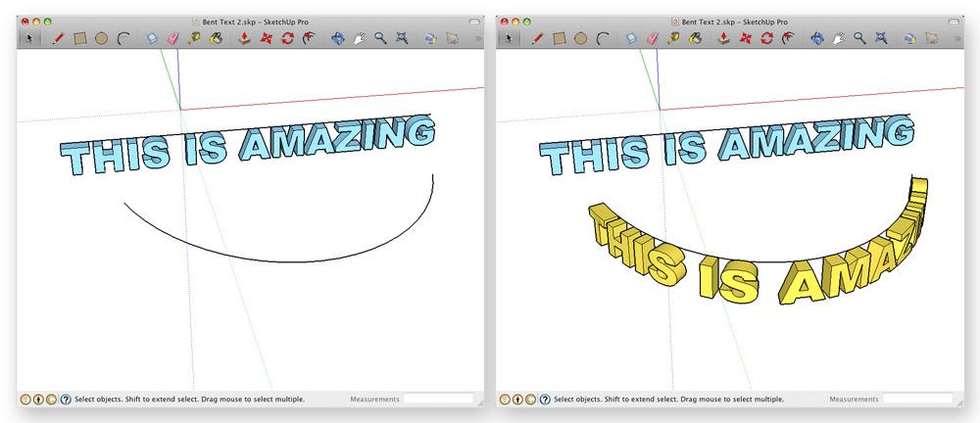Expand toolbar overflow chevron in right window

957,39
